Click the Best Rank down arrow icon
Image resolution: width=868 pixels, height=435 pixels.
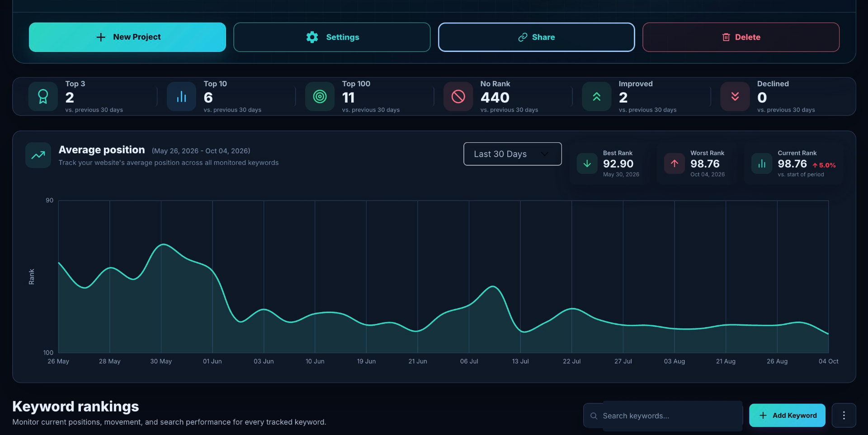(587, 164)
